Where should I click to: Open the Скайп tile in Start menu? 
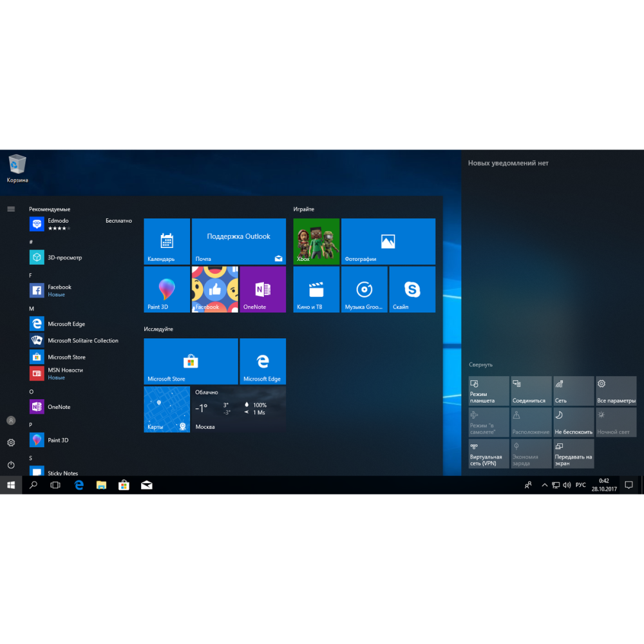pyautogui.click(x=412, y=289)
